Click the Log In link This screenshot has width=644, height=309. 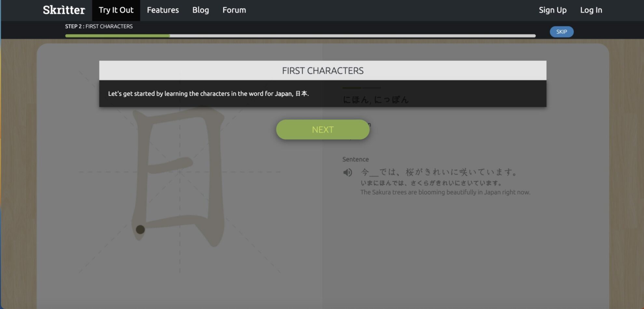coord(591,10)
